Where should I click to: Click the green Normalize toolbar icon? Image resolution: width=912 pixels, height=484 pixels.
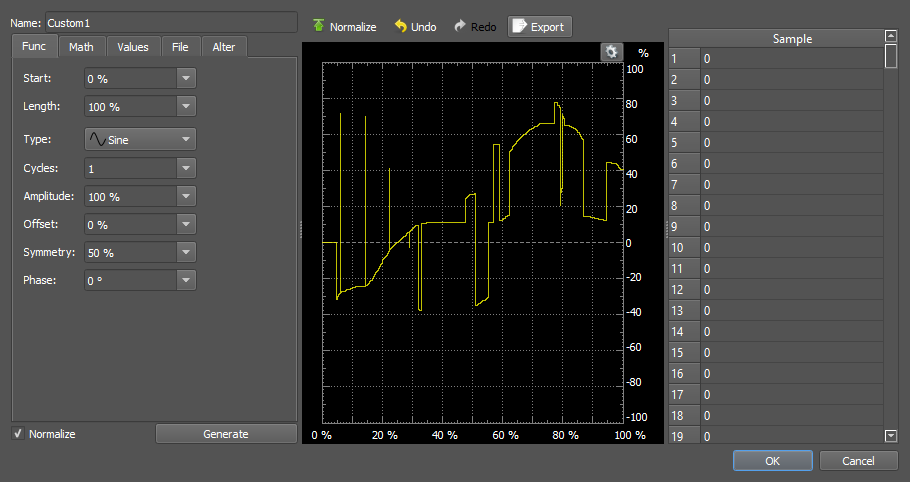click(x=319, y=27)
